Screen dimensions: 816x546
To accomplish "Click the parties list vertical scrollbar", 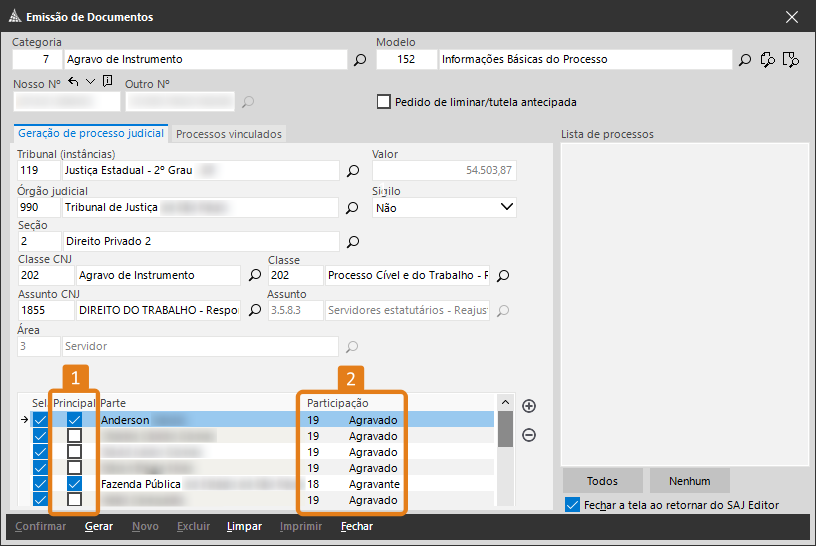I will [x=506, y=460].
